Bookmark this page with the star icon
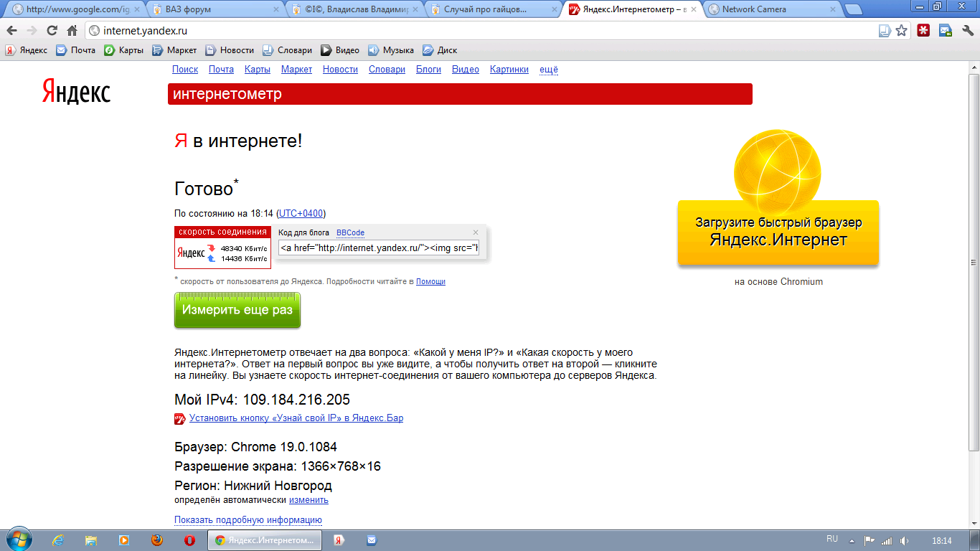980x551 pixels. pos(902,31)
